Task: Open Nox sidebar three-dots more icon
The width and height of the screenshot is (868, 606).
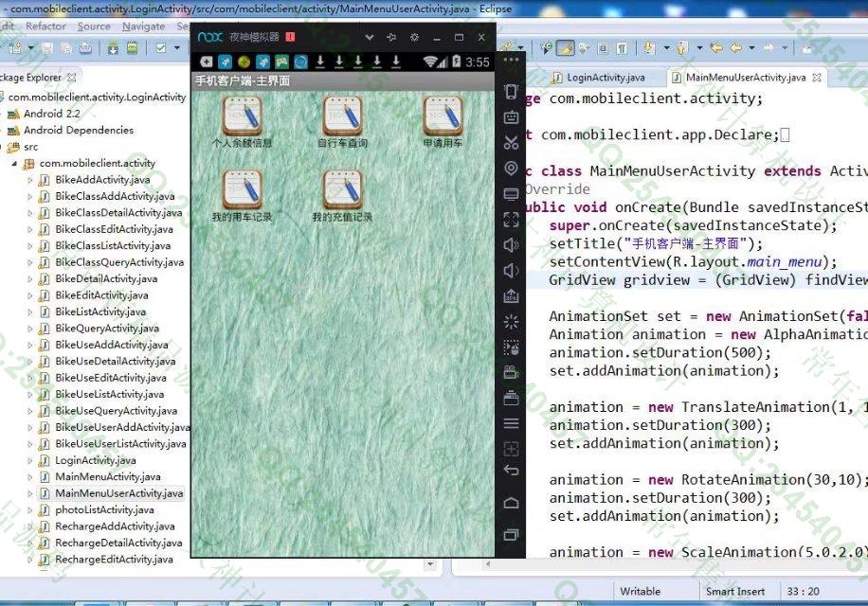Action: coord(511,59)
